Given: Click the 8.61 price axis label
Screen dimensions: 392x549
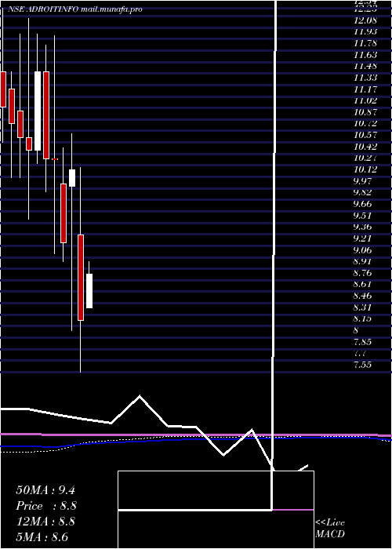Looking at the screenshot, I should click(363, 285).
